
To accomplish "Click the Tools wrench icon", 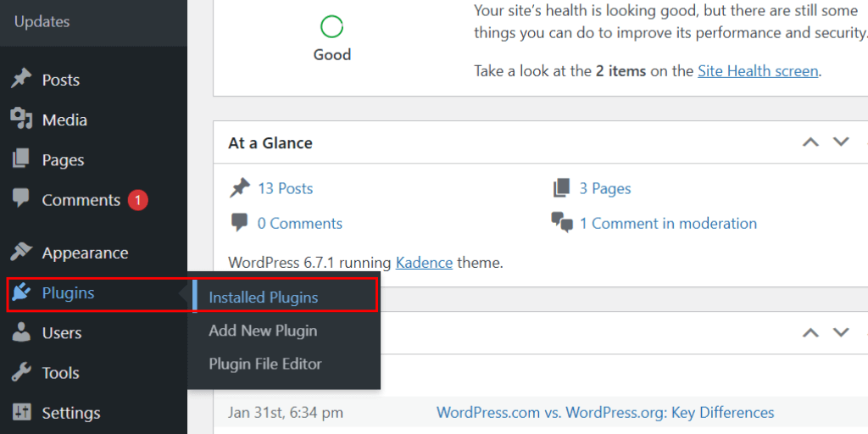I will (x=21, y=373).
